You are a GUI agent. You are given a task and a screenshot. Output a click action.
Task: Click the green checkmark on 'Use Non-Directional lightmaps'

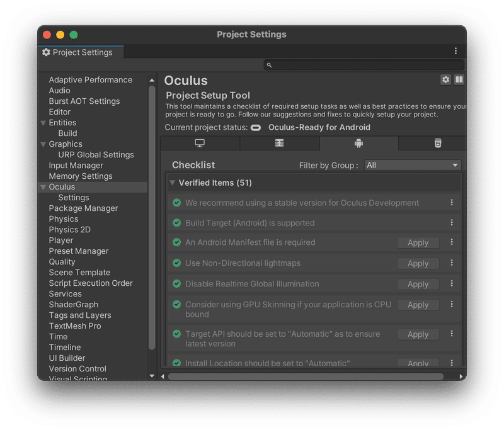177,263
